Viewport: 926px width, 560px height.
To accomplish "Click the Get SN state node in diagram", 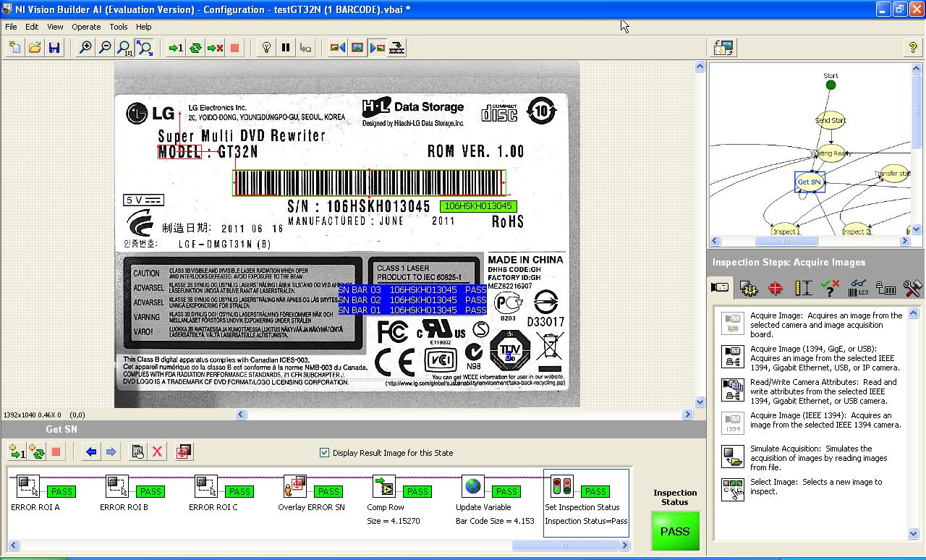I will pyautogui.click(x=810, y=182).
